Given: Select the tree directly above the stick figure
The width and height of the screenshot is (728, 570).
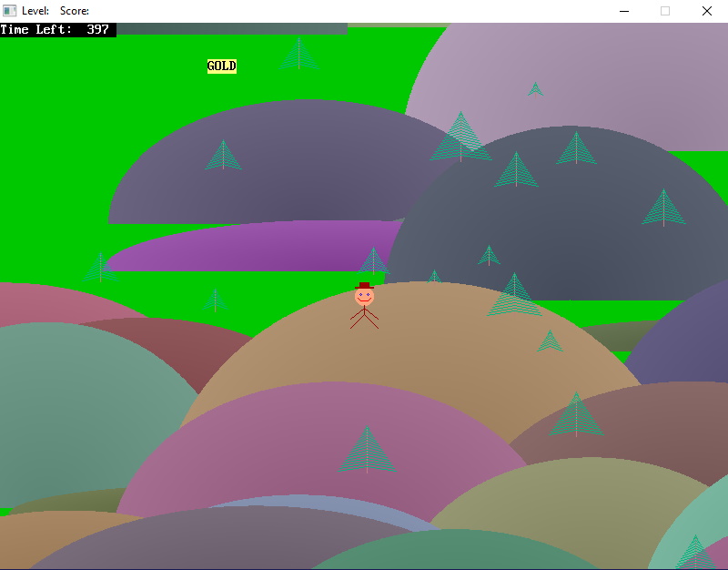Looking at the screenshot, I should click(372, 261).
